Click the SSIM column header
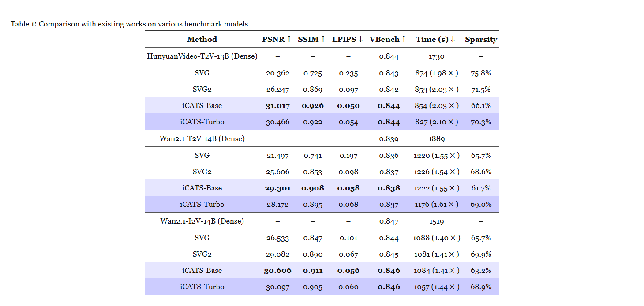The image size is (644, 306). coord(312,39)
